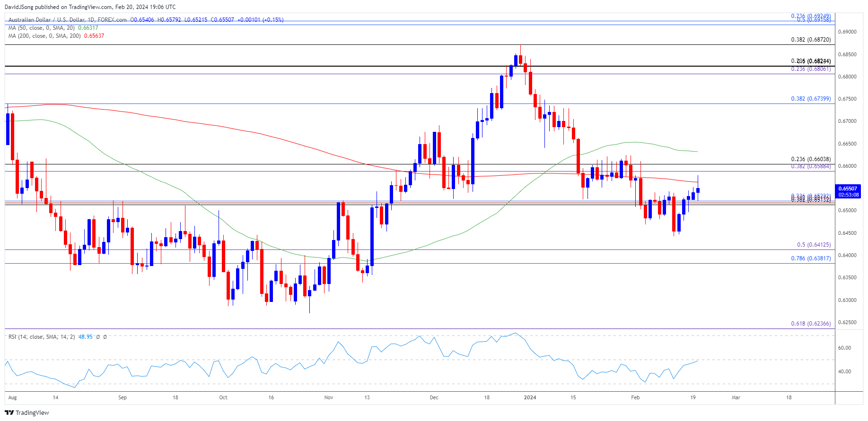Select the MA (200, close, 0, SMA, 200) legend

[44, 36]
